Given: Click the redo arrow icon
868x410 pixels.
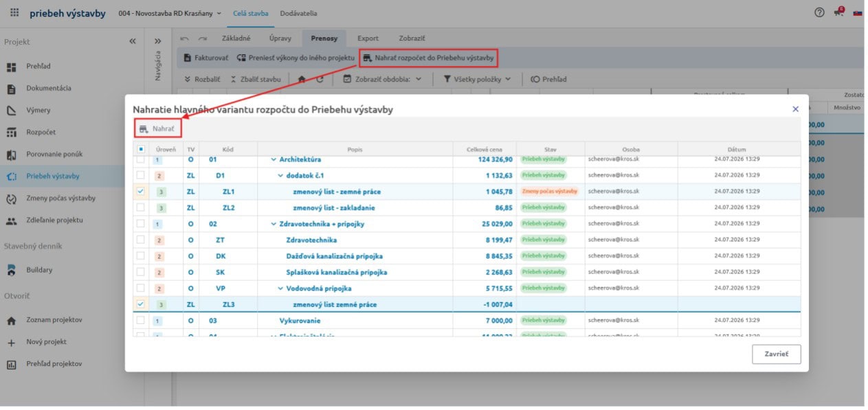Looking at the screenshot, I should [203, 38].
